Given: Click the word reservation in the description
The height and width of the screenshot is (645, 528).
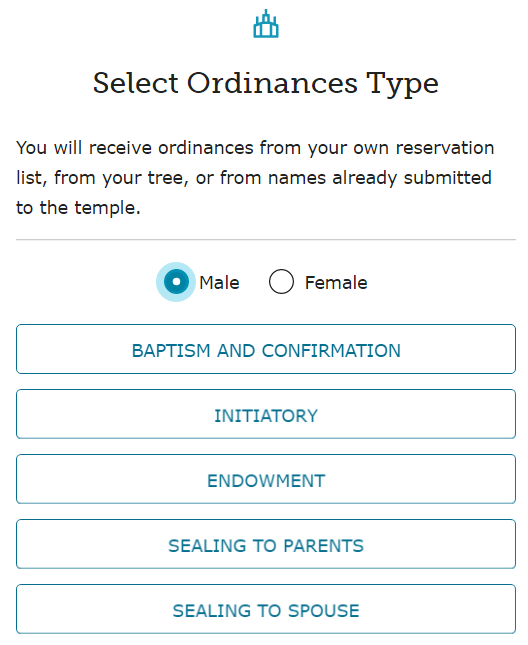Looking at the screenshot, I should (x=445, y=148).
